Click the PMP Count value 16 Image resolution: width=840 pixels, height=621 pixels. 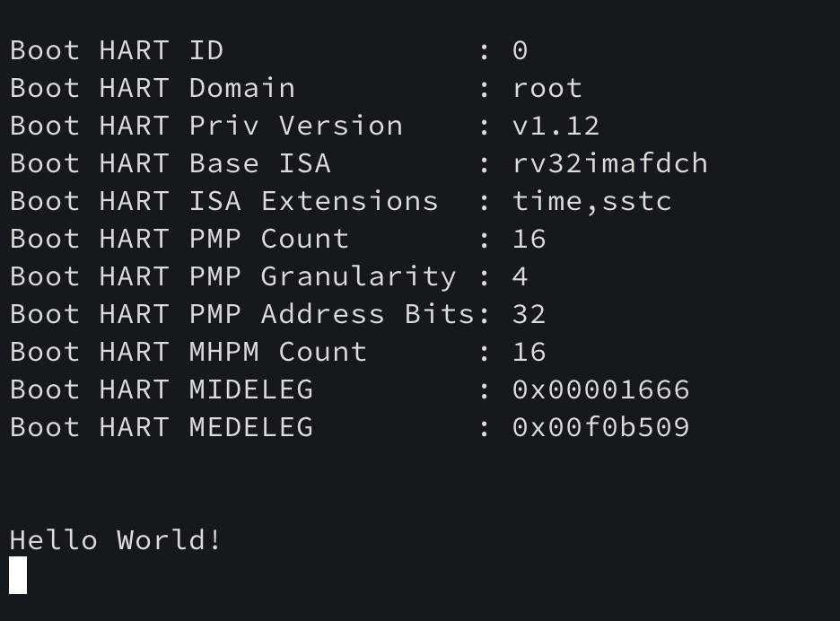point(529,239)
